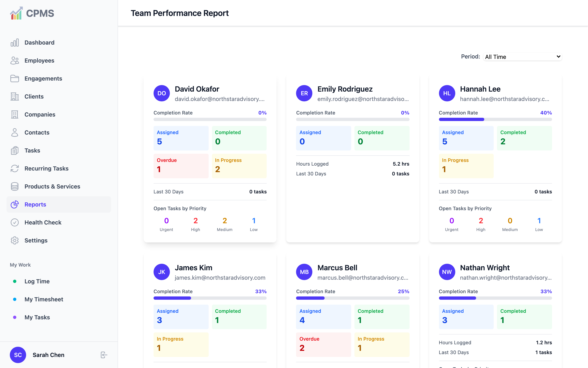The height and width of the screenshot is (368, 588).
Task: Click Nathan Wright's 1 tasks value
Action: pos(543,352)
